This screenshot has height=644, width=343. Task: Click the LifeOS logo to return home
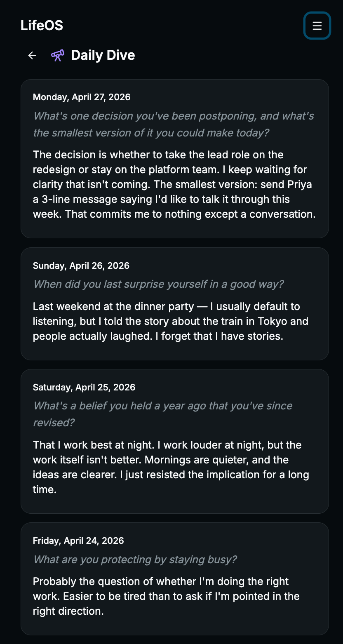click(x=42, y=25)
